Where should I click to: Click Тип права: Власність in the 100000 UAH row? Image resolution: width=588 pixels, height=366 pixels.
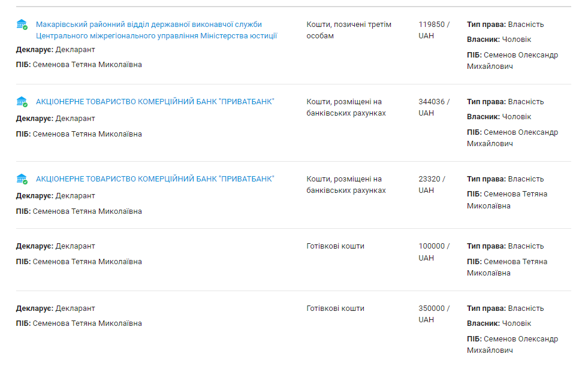(505, 246)
